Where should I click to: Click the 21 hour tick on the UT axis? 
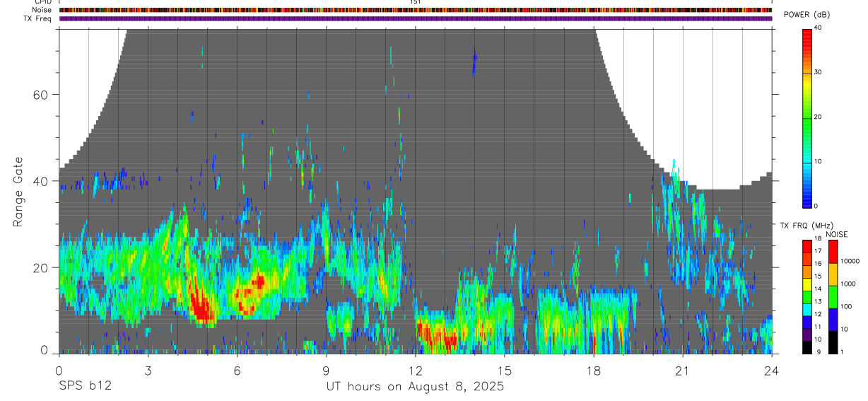click(683, 370)
